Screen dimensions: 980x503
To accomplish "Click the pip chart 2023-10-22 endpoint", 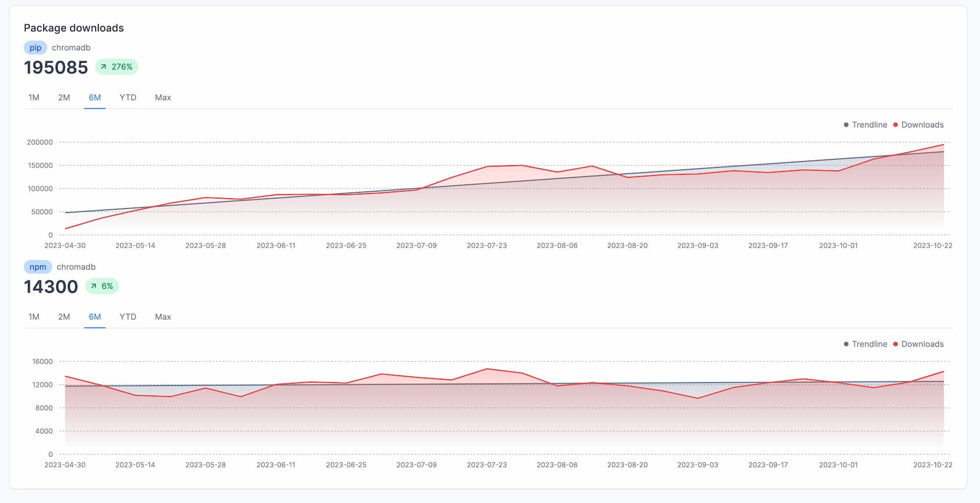I will [943, 145].
